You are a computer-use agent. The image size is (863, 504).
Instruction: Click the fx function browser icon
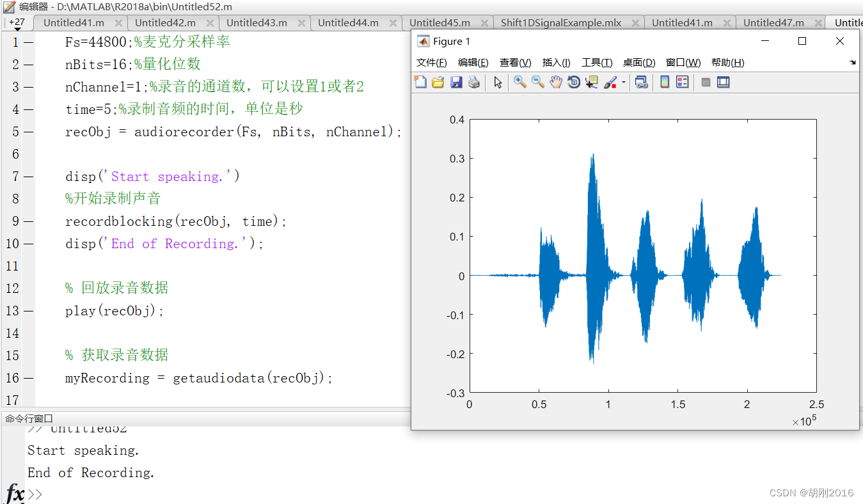coord(15,493)
